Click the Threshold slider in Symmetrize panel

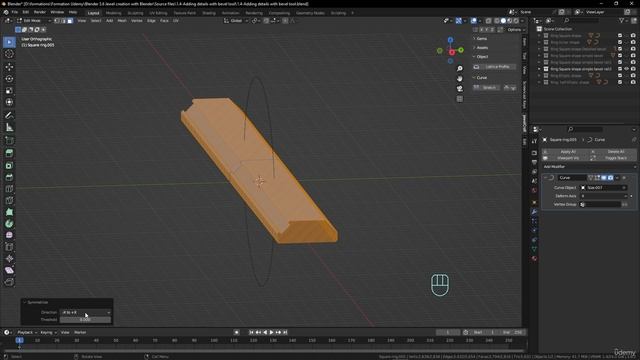pyautogui.click(x=86, y=320)
